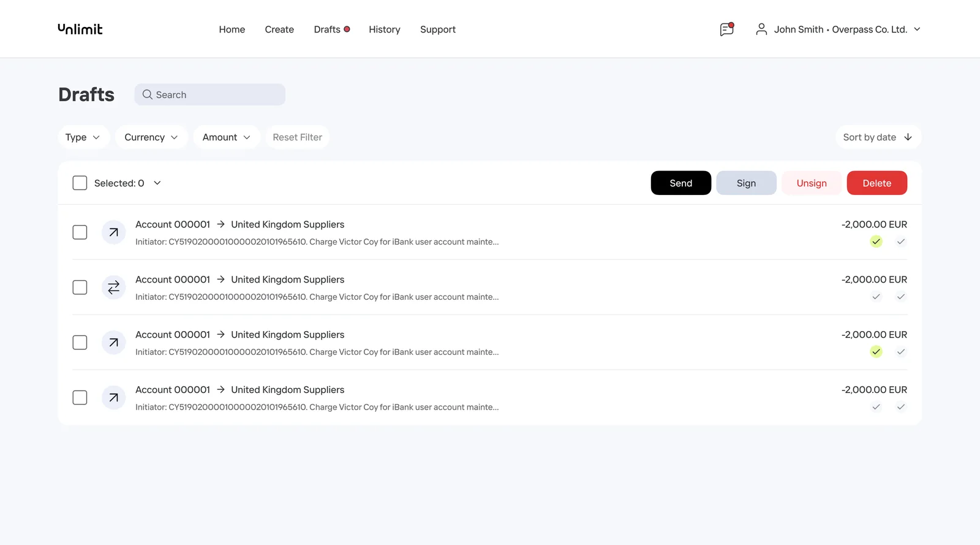The height and width of the screenshot is (545, 980).
Task: Click the rightmost grey check in the first draft
Action: 901,242
